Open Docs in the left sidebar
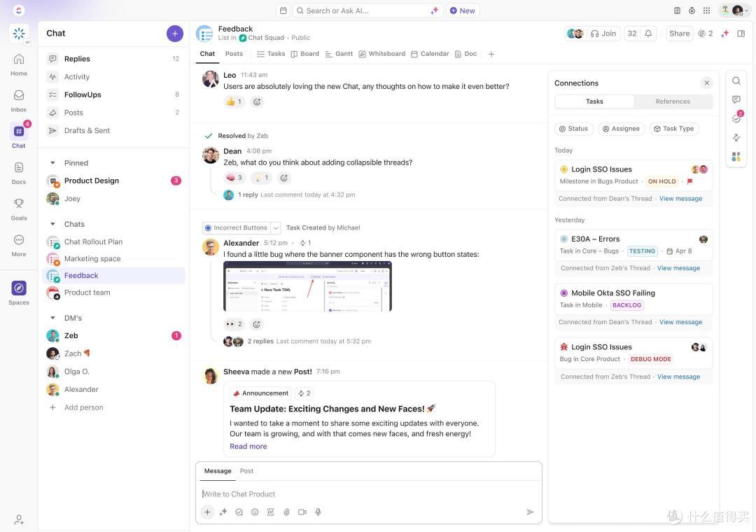 (x=19, y=171)
